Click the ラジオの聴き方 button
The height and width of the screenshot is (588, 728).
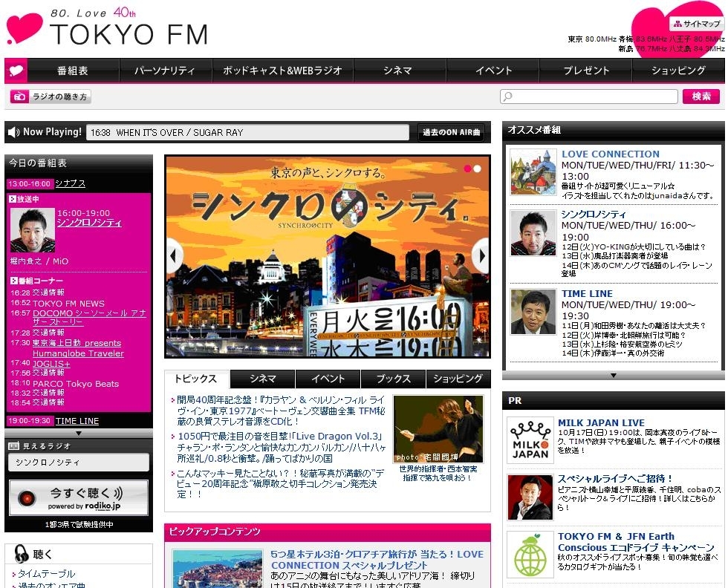[x=51, y=97]
